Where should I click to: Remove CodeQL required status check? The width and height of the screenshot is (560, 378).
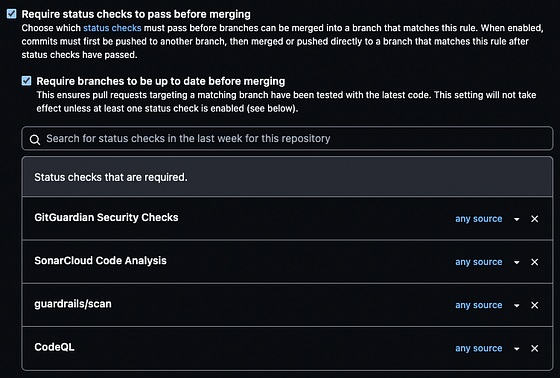(x=534, y=348)
